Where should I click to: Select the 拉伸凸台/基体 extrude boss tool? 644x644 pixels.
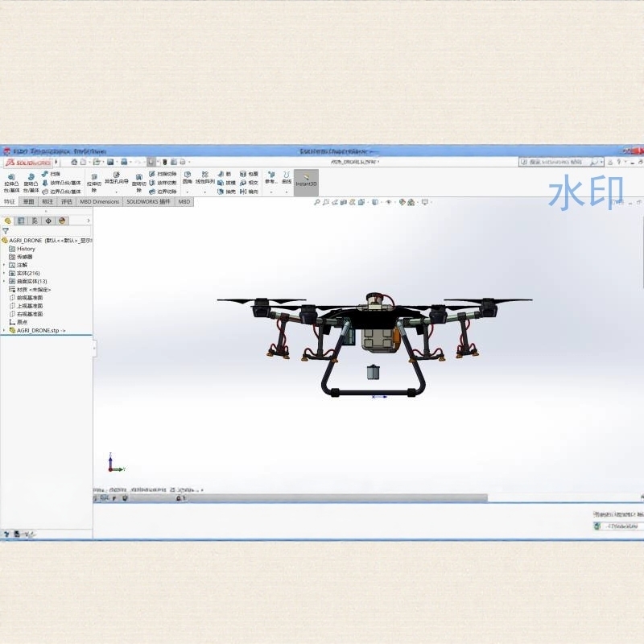[11, 184]
